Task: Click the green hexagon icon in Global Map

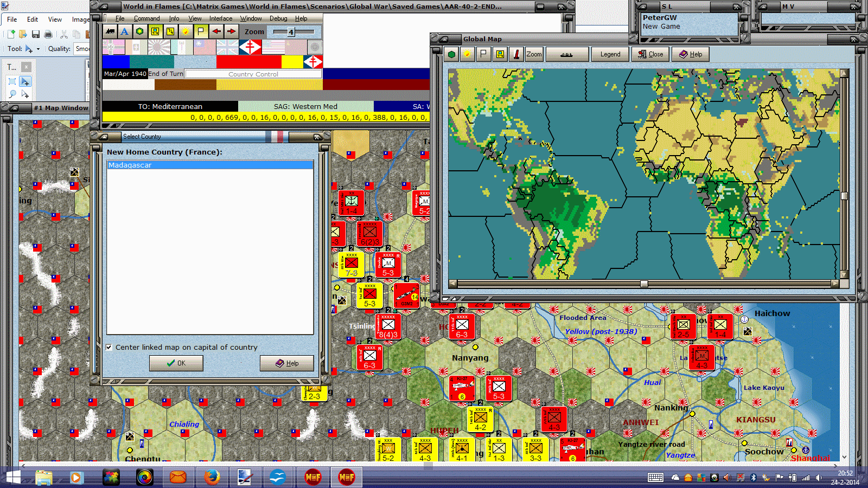Action: [x=451, y=54]
